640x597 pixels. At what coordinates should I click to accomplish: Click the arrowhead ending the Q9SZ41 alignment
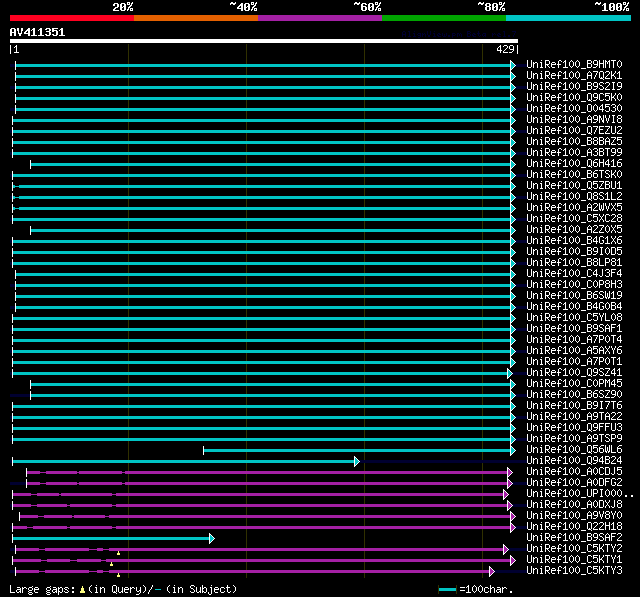510,373
